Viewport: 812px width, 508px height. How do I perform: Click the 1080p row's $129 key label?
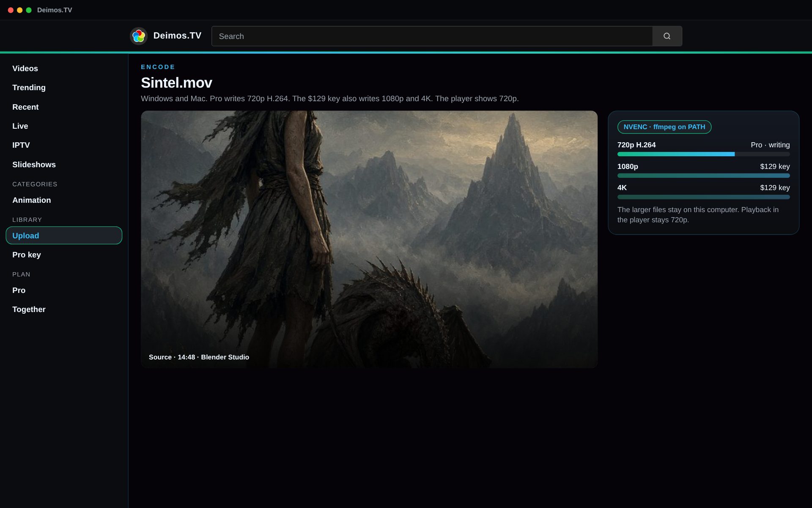point(775,166)
